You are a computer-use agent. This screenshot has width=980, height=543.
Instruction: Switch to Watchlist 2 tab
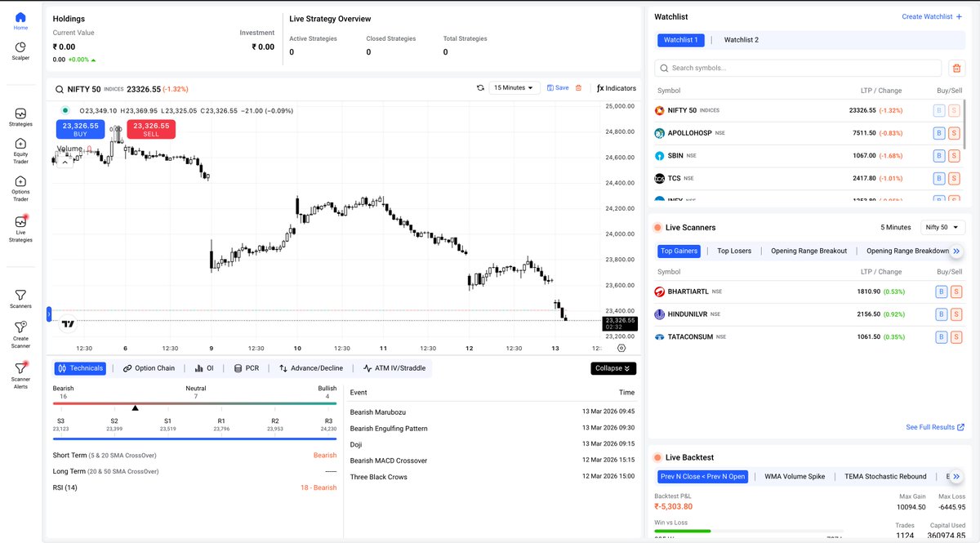741,39
